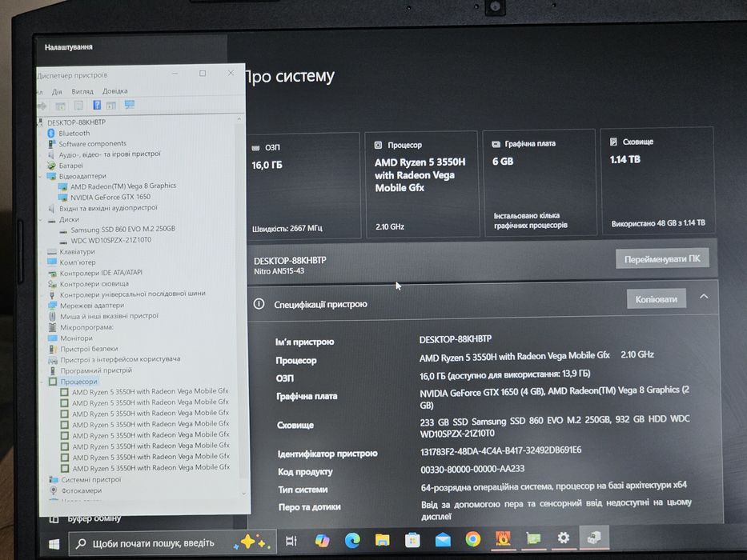The image size is (747, 560).
Task: Select the Клавіатури category
Action: coord(77,251)
